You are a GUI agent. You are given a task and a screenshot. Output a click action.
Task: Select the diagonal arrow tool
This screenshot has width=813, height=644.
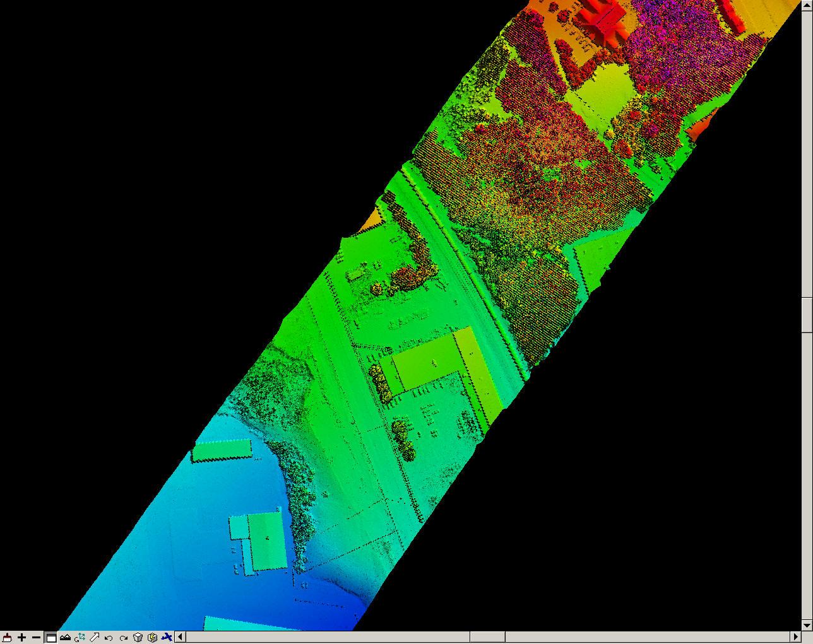tap(94, 637)
